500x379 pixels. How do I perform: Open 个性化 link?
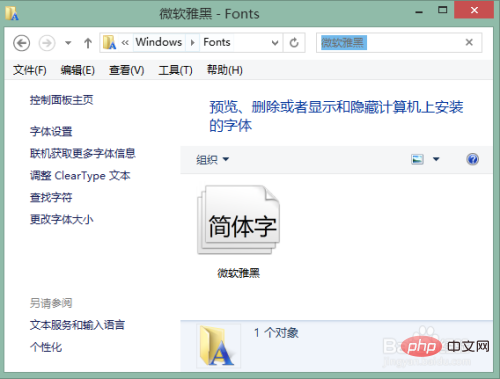(46, 347)
